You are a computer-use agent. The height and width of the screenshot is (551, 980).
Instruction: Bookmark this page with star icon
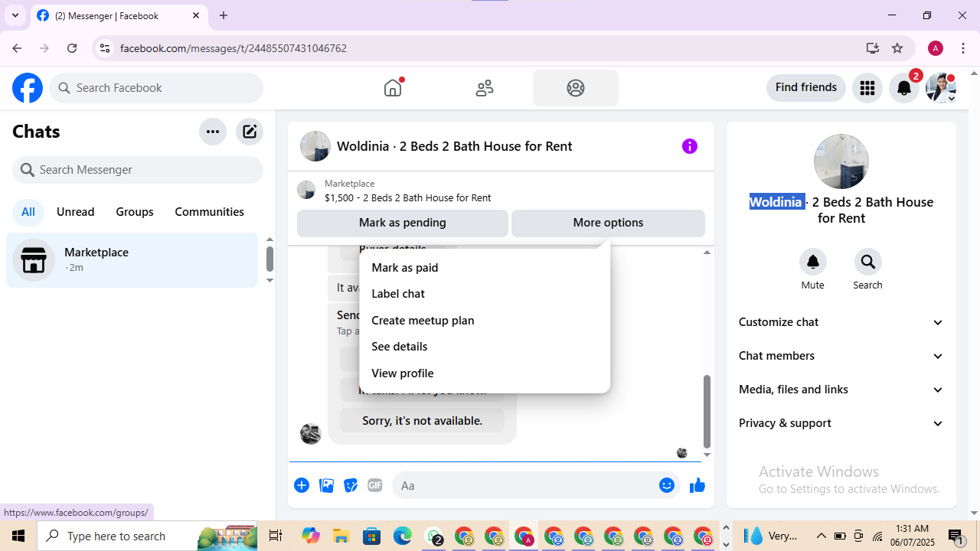click(897, 48)
